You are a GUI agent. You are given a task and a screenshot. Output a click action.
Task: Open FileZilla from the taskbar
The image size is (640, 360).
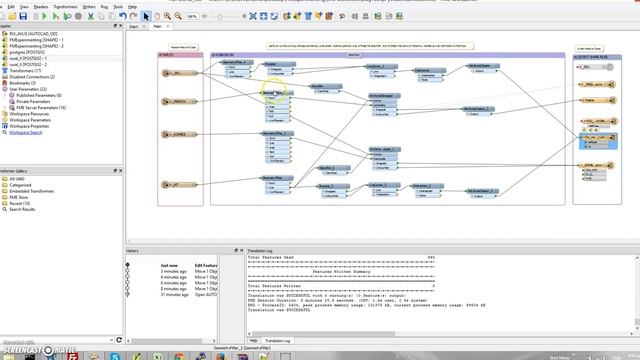[73, 356]
